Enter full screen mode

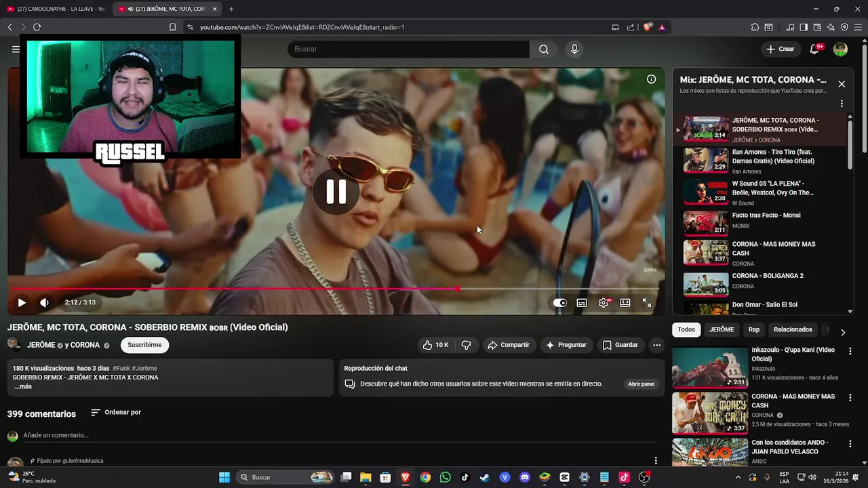[x=647, y=303]
